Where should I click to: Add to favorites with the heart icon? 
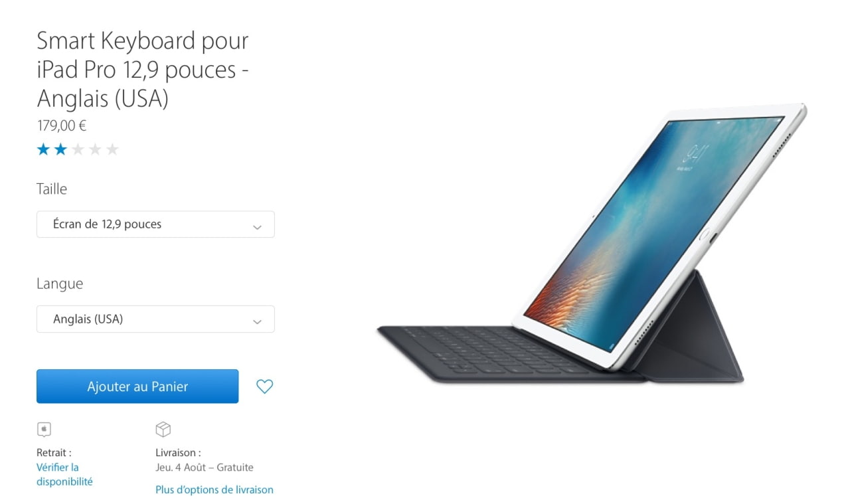[264, 386]
